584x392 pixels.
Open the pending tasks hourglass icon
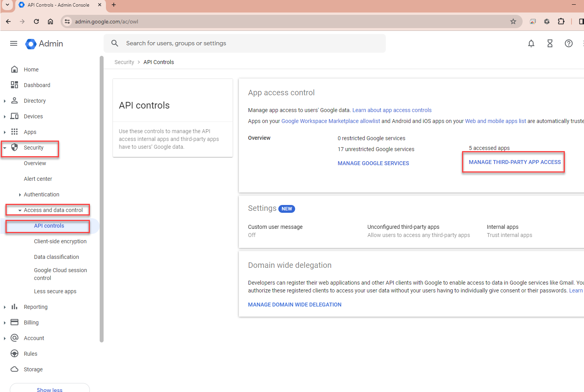[550, 43]
